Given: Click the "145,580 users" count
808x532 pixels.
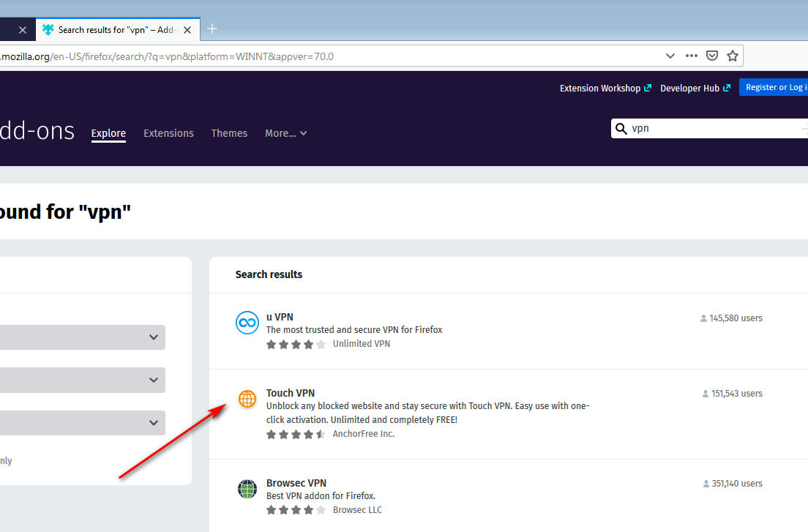Looking at the screenshot, I should tap(731, 318).
